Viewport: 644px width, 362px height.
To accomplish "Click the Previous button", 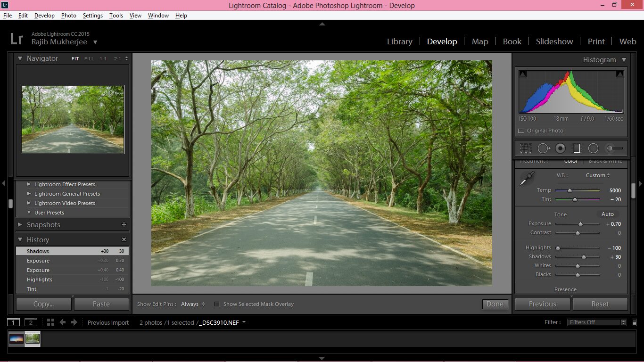I will [543, 304].
